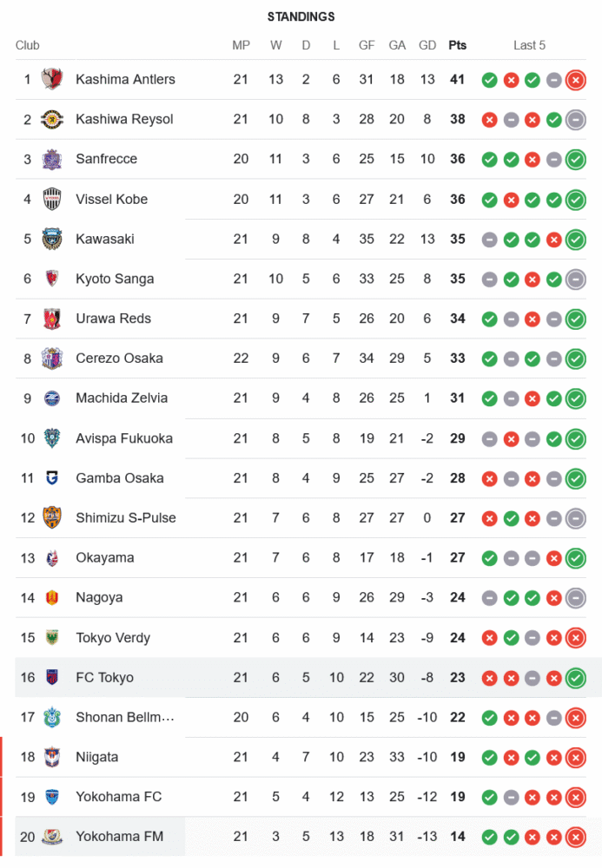Click the Gamba Osaka club crest
Viewport: 602px width, 868px height.
tap(52, 478)
